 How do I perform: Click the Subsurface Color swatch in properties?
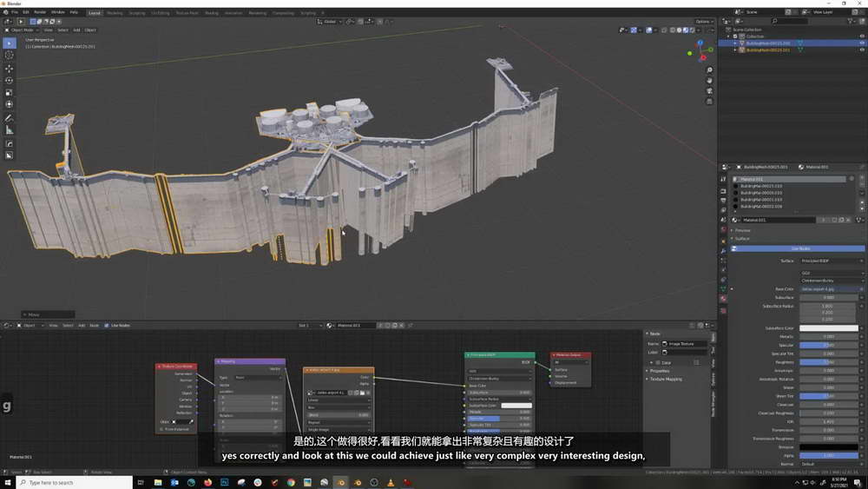click(x=829, y=328)
